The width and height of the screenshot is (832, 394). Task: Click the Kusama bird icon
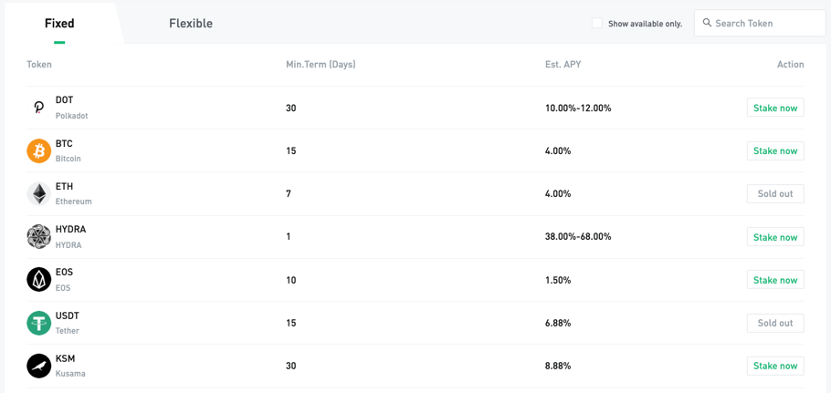[39, 366]
